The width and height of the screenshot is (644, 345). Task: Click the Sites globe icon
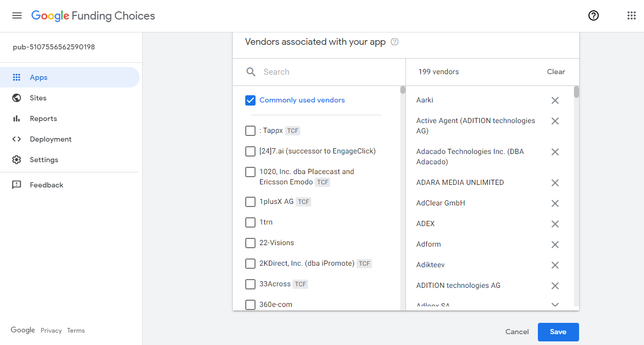click(16, 98)
